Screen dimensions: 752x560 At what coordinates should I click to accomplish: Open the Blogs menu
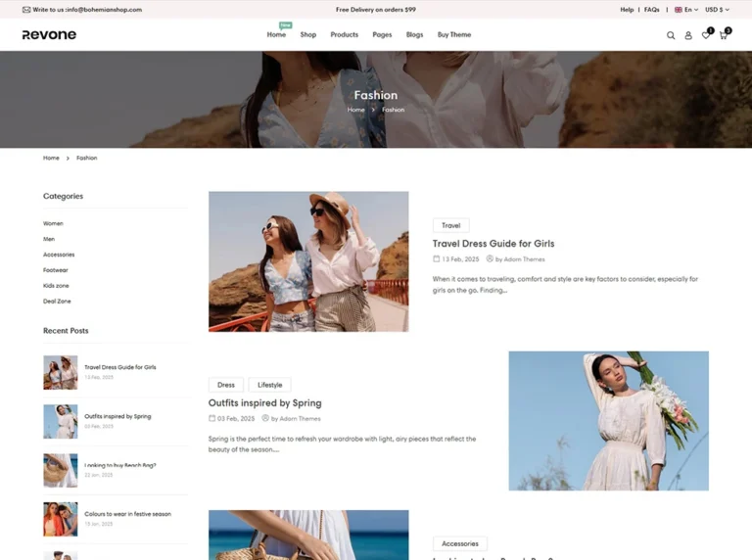tap(414, 34)
